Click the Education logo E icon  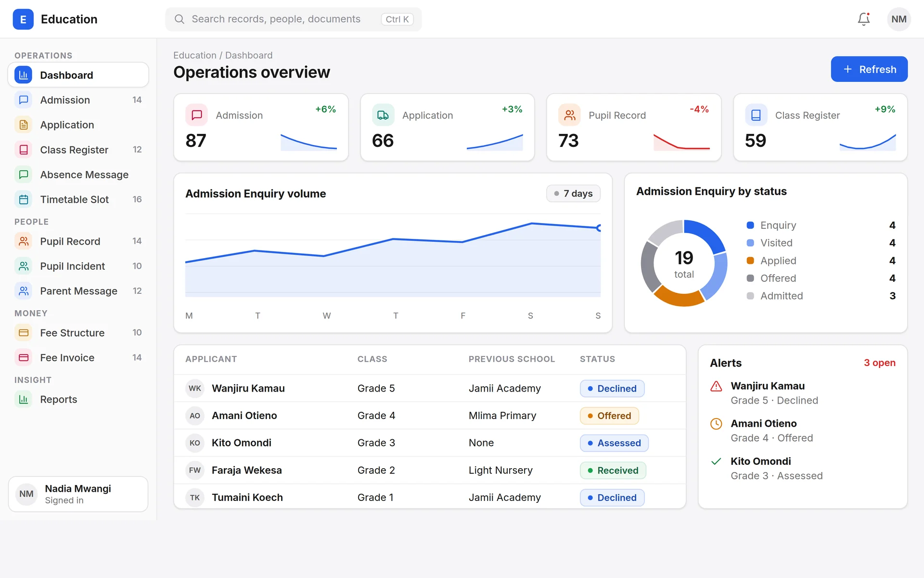coord(23,19)
